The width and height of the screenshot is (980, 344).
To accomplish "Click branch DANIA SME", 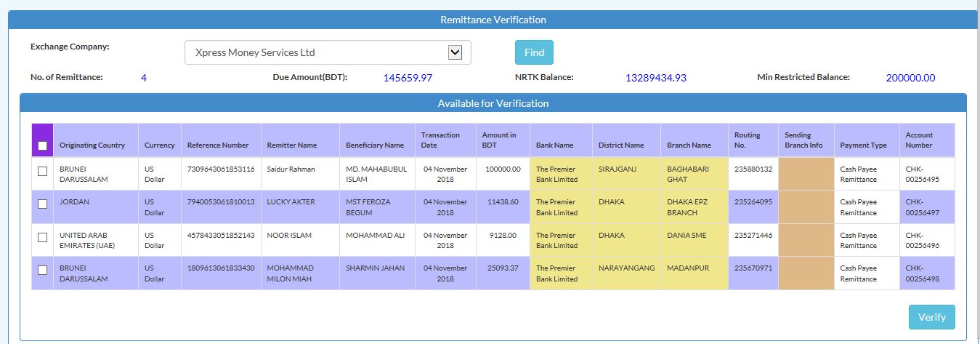I will [x=687, y=235].
